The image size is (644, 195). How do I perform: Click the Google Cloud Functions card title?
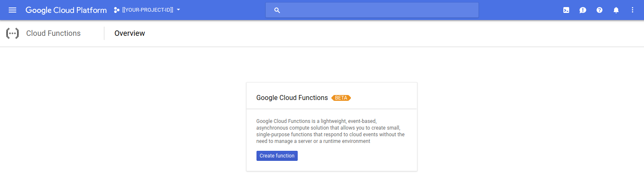[x=292, y=98]
